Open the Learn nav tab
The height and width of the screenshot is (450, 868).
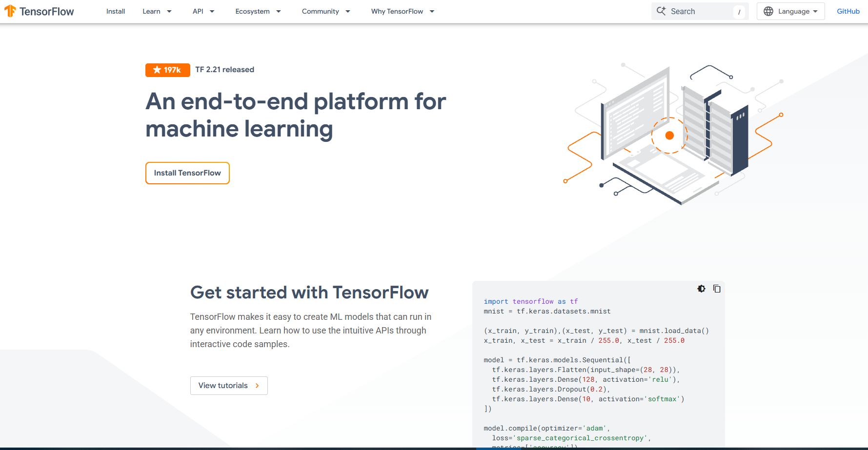[x=151, y=11]
